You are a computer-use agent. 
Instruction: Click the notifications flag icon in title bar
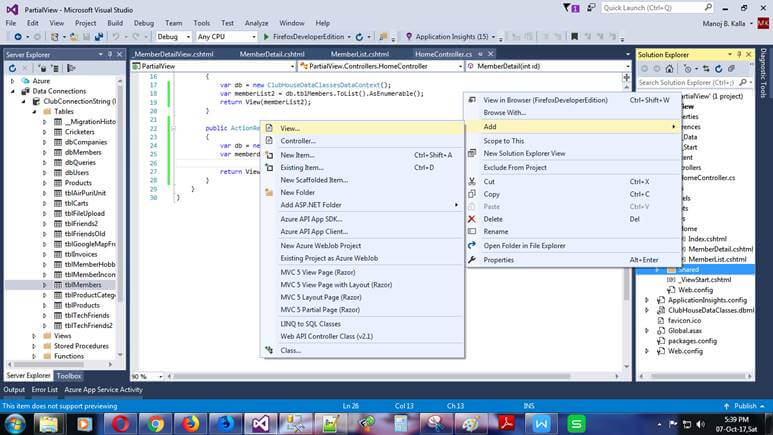click(571, 8)
